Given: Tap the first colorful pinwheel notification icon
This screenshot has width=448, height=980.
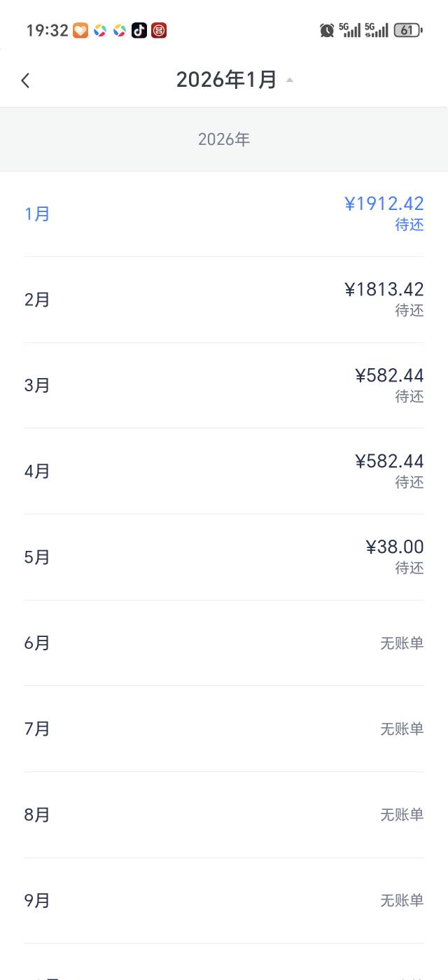Looking at the screenshot, I should click(100, 30).
